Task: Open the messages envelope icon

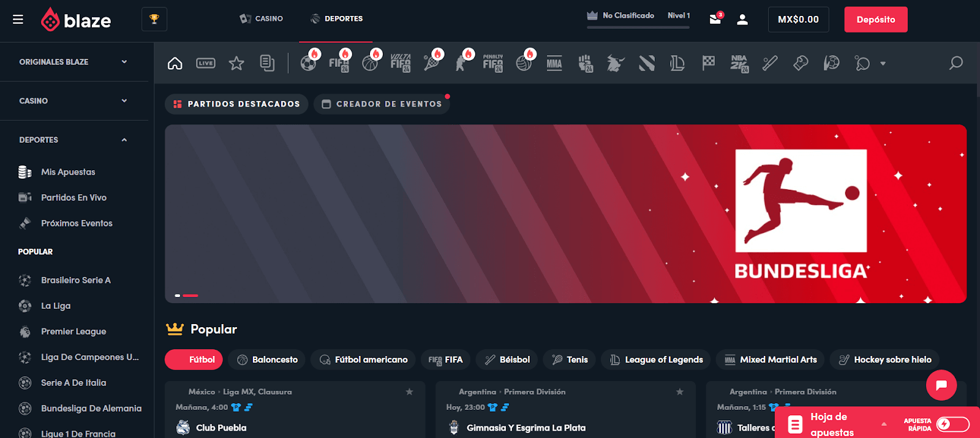Action: click(x=715, y=20)
